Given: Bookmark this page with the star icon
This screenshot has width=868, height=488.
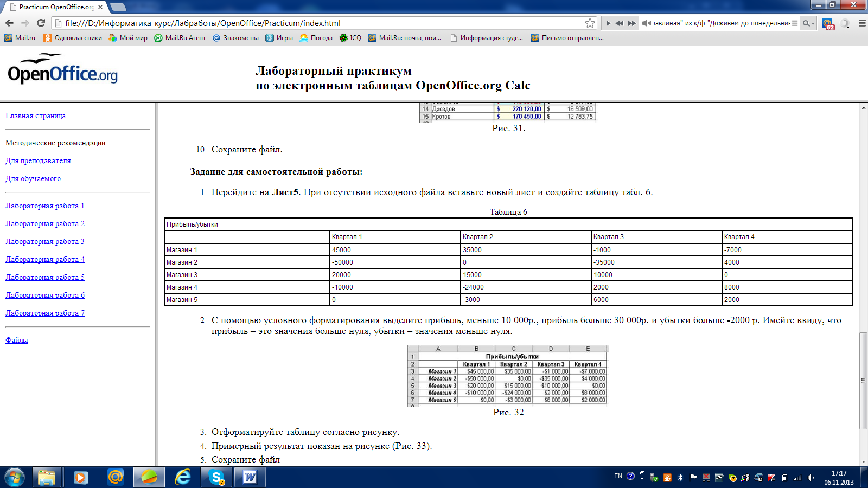Looking at the screenshot, I should [x=590, y=23].
